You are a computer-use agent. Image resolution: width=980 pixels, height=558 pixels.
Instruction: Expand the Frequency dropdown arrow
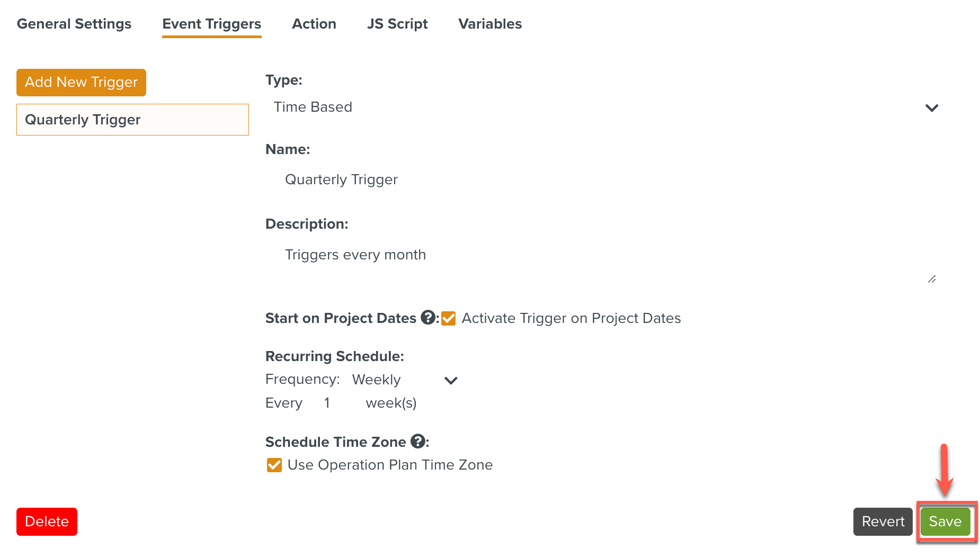tap(451, 380)
